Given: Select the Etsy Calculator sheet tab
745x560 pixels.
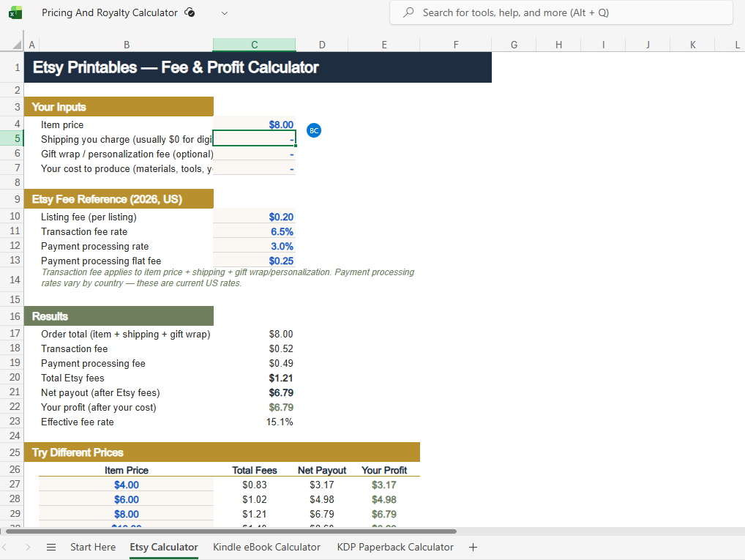Looking at the screenshot, I should click(164, 547).
